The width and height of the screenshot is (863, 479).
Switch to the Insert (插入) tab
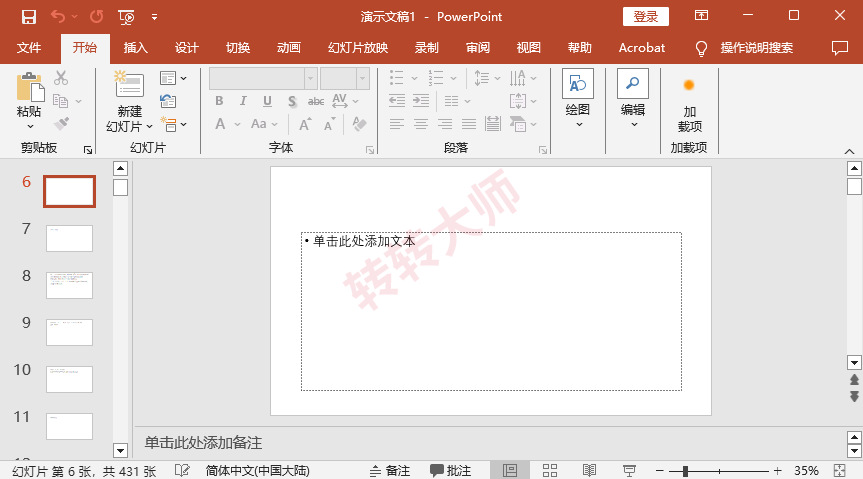click(x=135, y=48)
